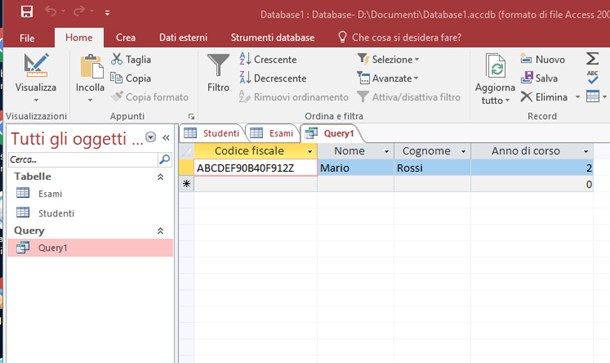Open the Nome column filter arrow
The image size is (610, 363).
click(x=387, y=152)
